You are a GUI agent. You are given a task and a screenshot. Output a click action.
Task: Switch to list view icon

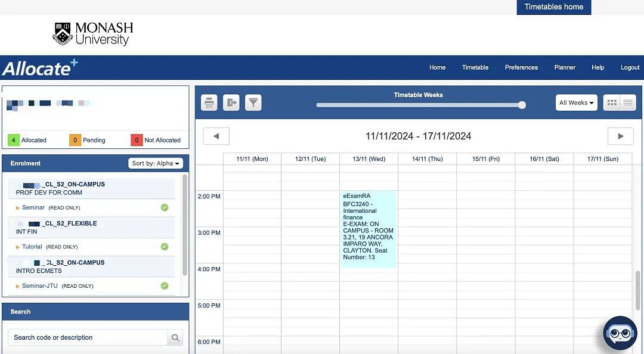[628, 103]
